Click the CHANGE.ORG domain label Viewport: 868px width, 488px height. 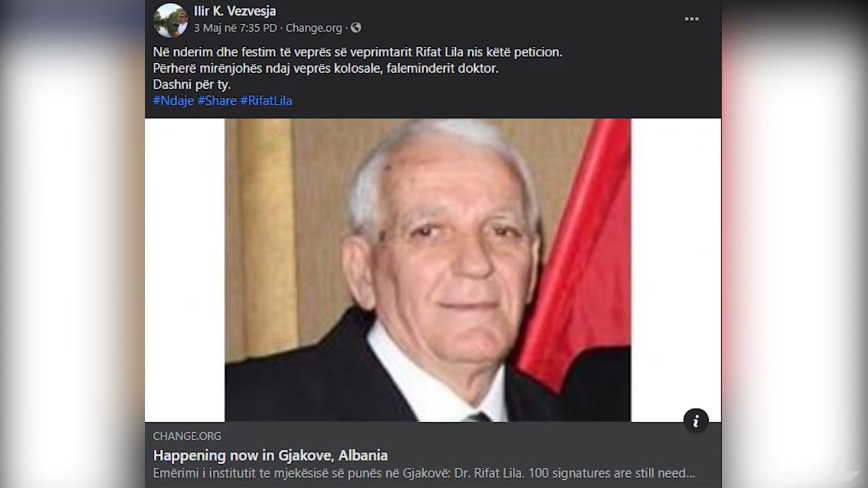[x=187, y=436]
